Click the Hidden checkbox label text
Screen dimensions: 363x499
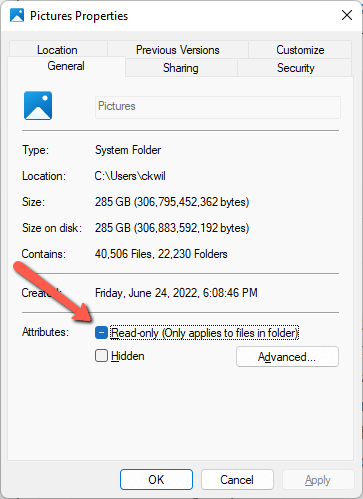[128, 356]
